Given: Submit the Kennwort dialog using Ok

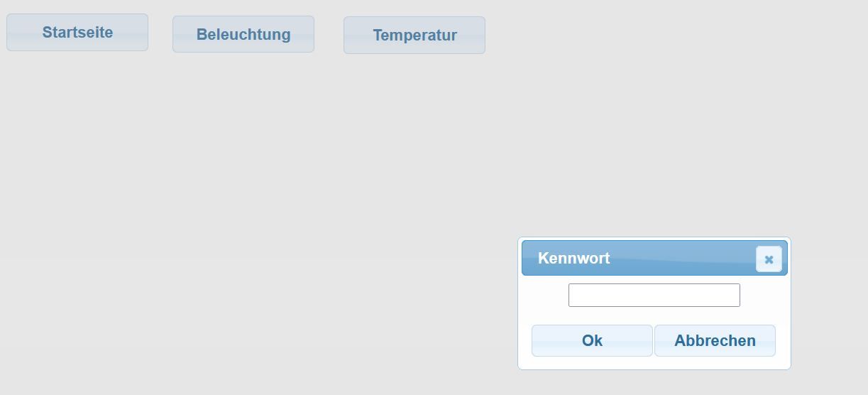Looking at the screenshot, I should pyautogui.click(x=592, y=341).
